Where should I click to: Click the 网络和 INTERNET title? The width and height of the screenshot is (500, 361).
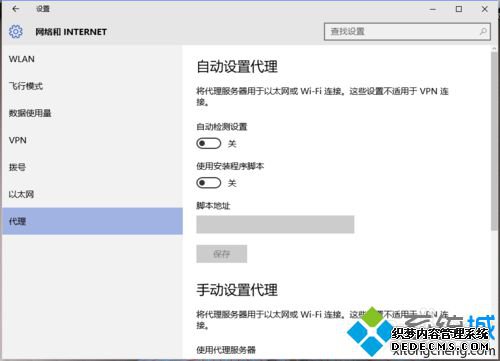[71, 32]
